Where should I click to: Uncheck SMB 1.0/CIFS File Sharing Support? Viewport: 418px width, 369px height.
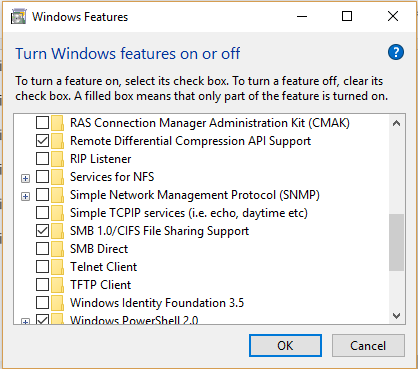[x=42, y=231]
